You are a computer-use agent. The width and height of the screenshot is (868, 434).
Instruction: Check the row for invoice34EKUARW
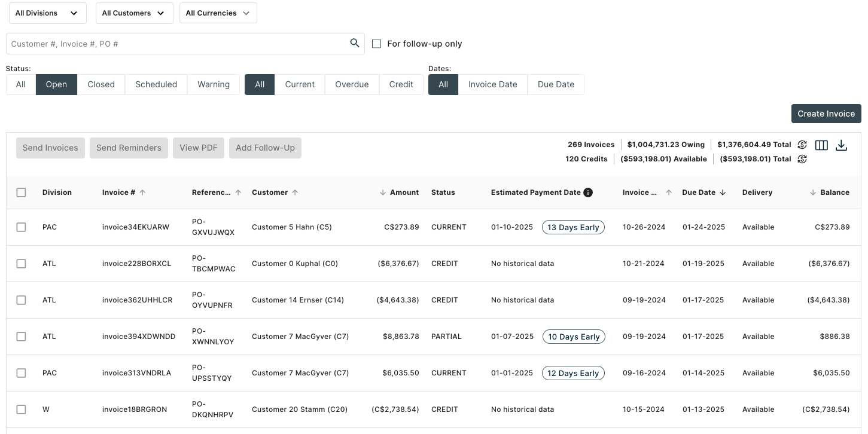[22, 227]
